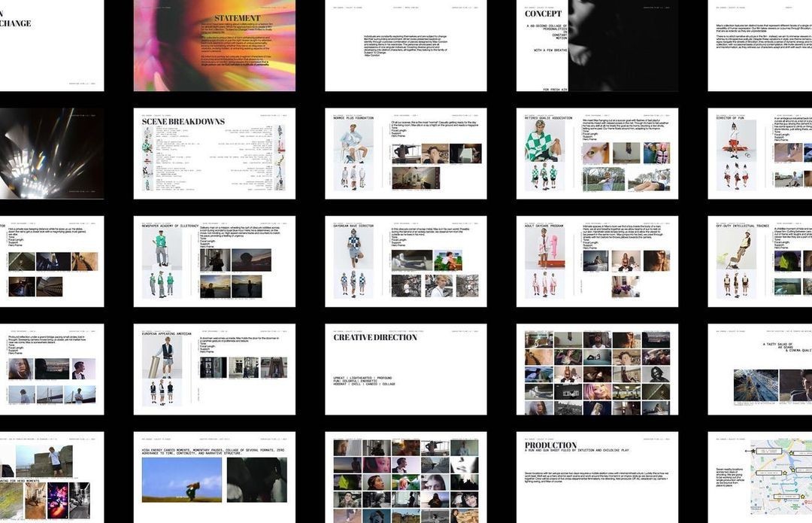
Task: Open the NORMIE PLUS FOUNDATION slide
Action: [406, 154]
